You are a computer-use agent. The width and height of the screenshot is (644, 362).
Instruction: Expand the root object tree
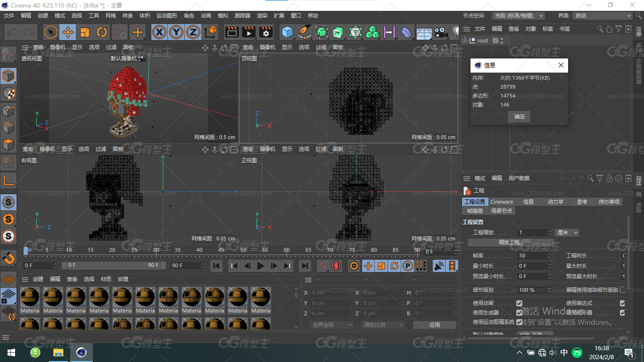point(465,41)
